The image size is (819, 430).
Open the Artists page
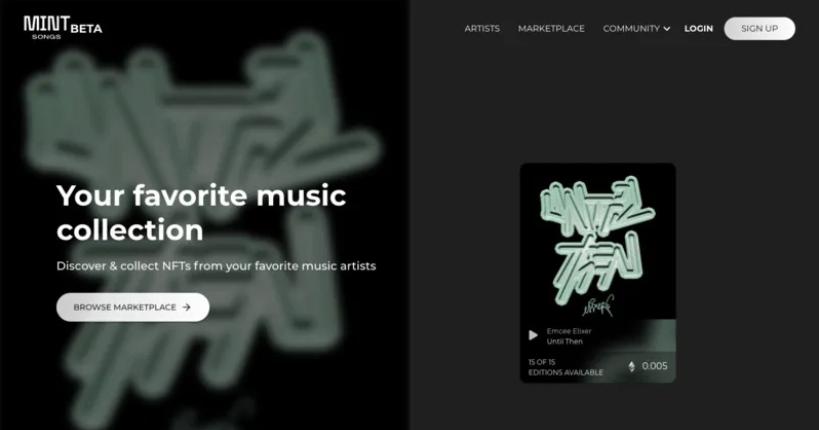coord(482,29)
